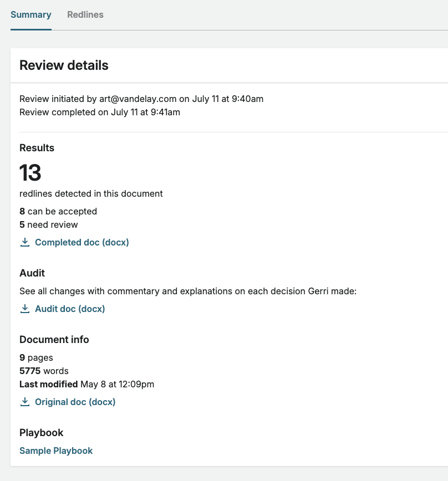Viewport: 448px width, 481px height.
Task: Open the Audit doc (docx) link
Action: tap(70, 309)
